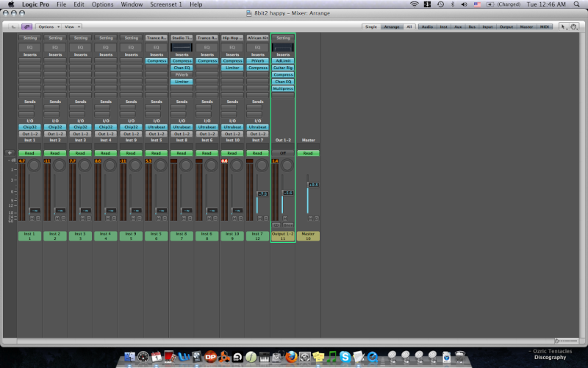Screen dimensions: 588x368
Task: Click the Limiter insert on Inst 10
Action: coord(232,68)
